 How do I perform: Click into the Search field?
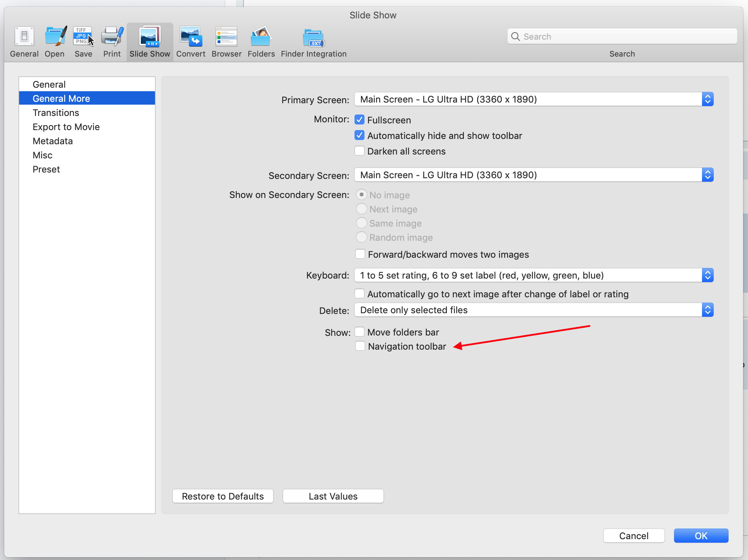tap(622, 36)
